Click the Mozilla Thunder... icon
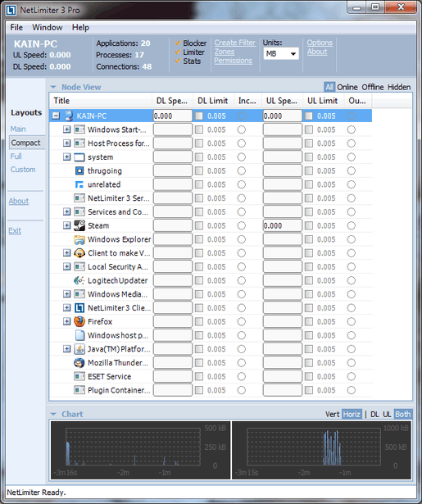Image resolution: width=422 pixels, height=504 pixels. pos(79,362)
